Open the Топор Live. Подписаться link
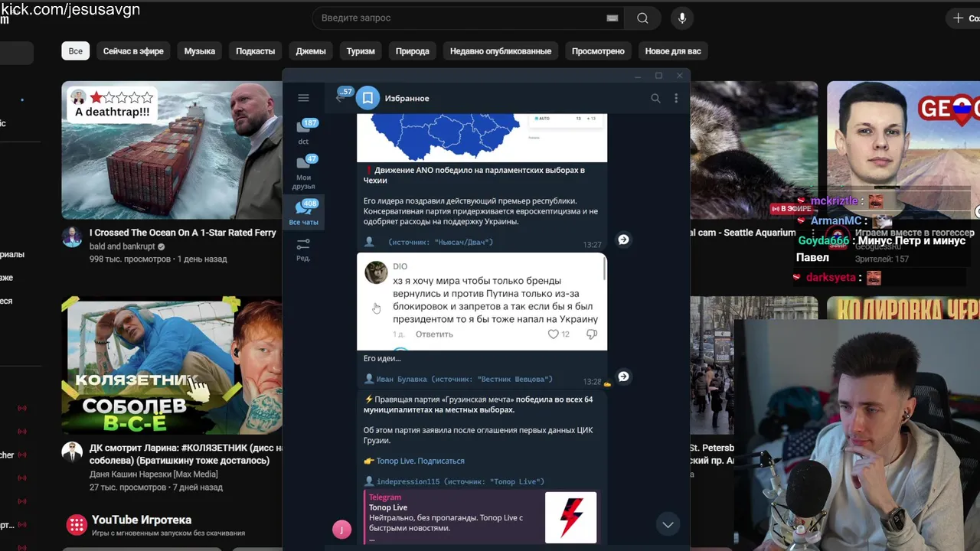The image size is (980, 551). 420,461
